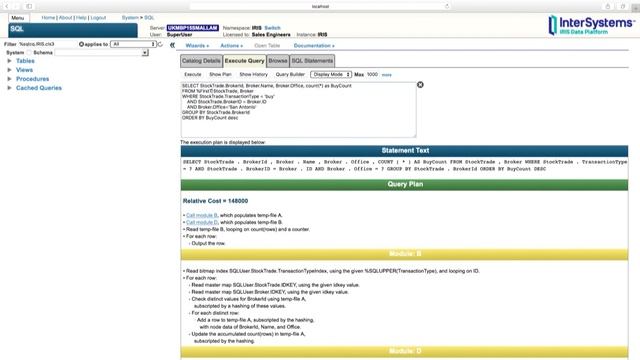Click the Statement Text header
The image size is (640, 360).
pyautogui.click(x=404, y=151)
